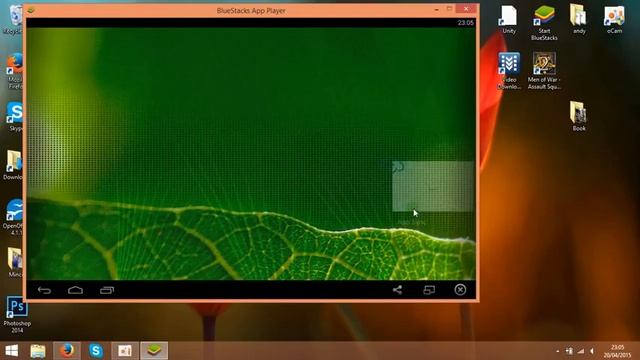This screenshot has width=640, height=360.
Task: Launch Men of War Assault Squad shortcut
Action: coord(544,71)
